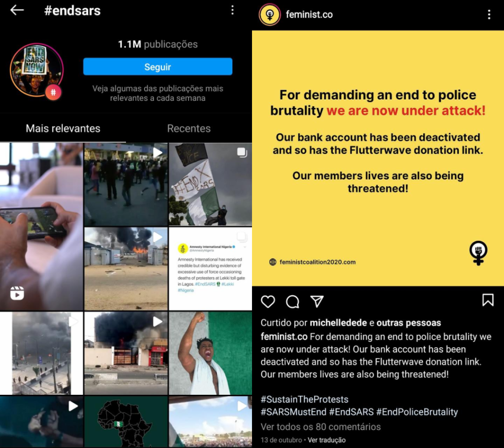Open the #endsars page options menu
This screenshot has width=504, height=448.
click(232, 10)
